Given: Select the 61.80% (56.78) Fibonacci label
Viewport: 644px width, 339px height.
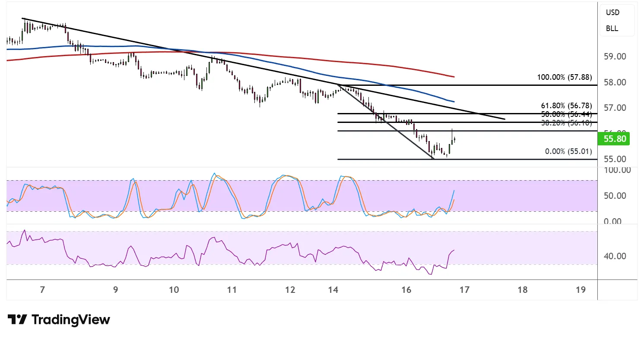Looking at the screenshot, I should 566,106.
